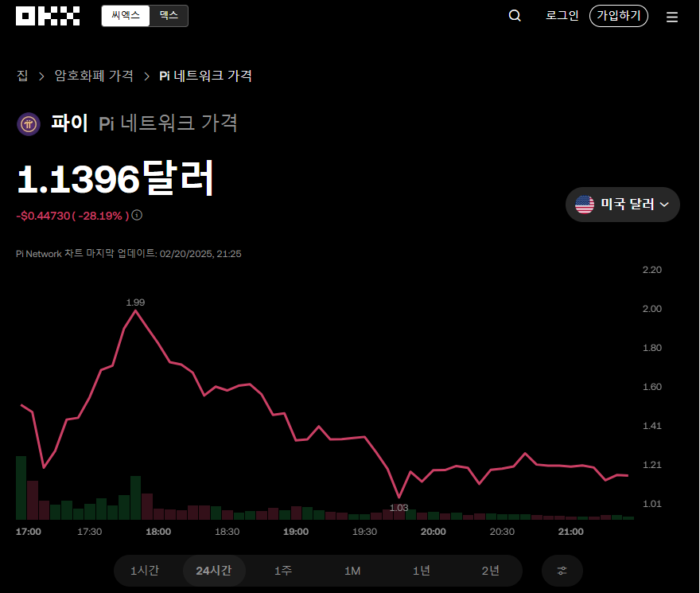Select the 1주 time range tab

[x=283, y=571]
